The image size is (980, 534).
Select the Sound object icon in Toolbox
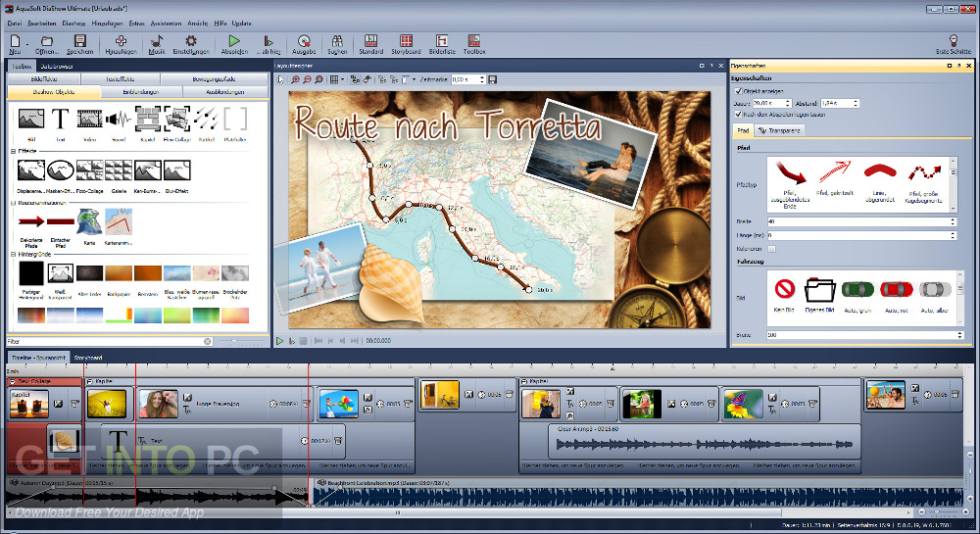tap(119, 118)
